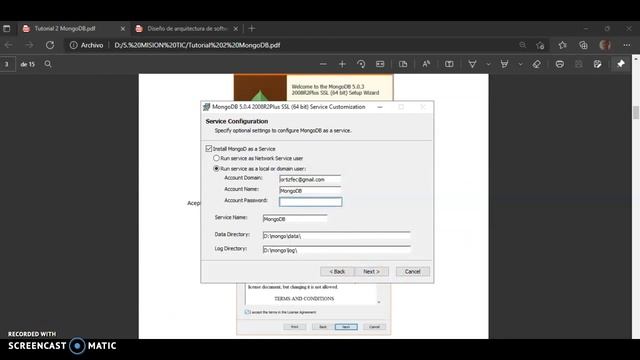640x360 pixels.
Task: Open a new browser tab
Action: (252, 29)
